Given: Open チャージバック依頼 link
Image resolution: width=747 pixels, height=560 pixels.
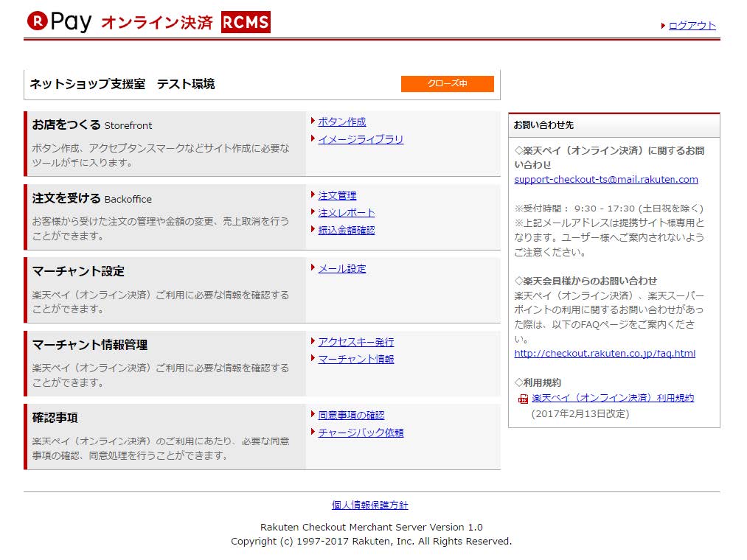Looking at the screenshot, I should [361, 433].
